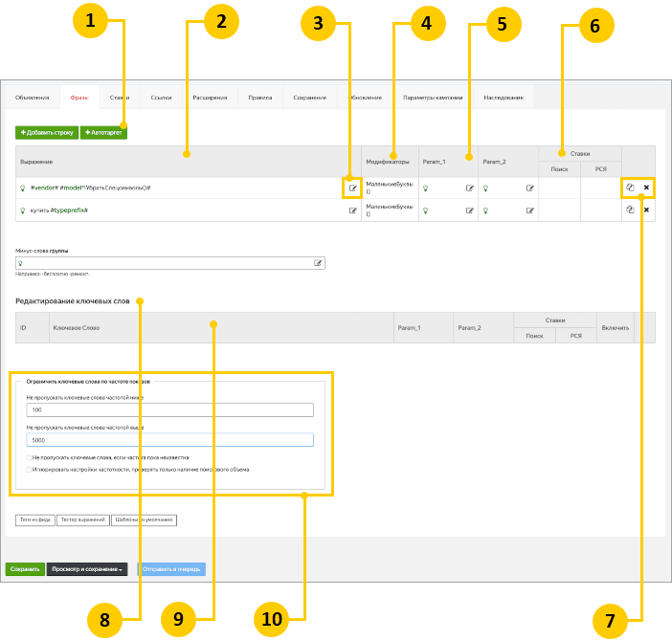Click the upper frequency limit field showing 5000
672x641 pixels.
tap(169, 440)
